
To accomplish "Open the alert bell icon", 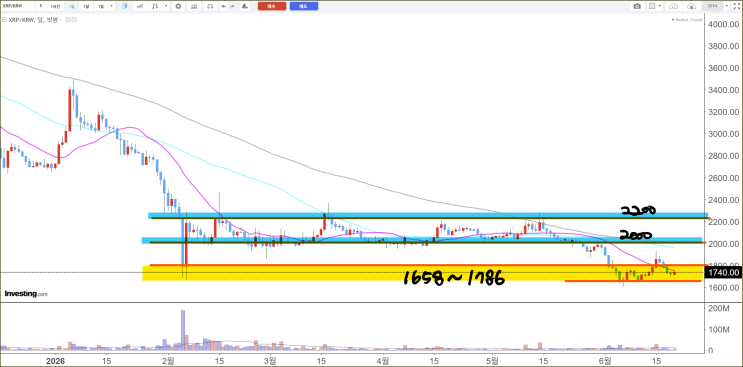I will (245, 6).
